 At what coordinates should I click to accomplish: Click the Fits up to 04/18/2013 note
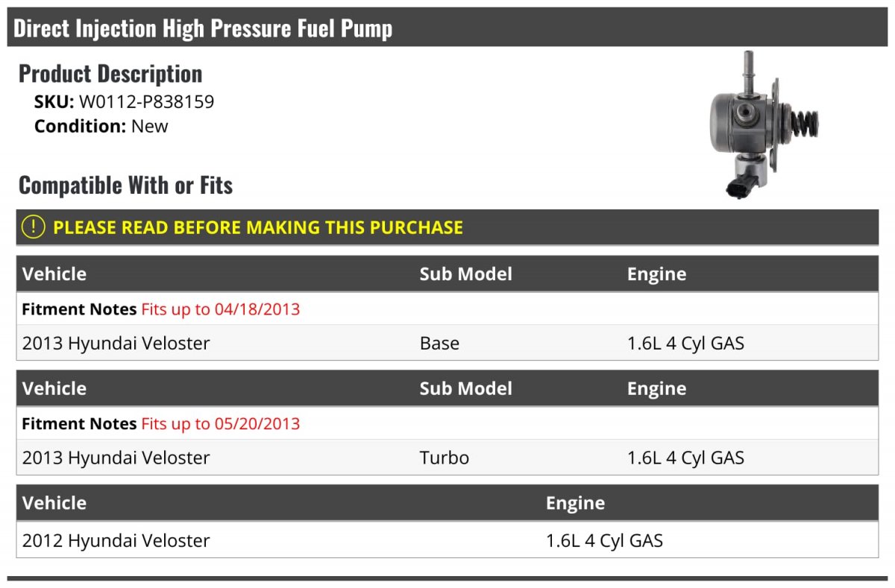[221, 309]
